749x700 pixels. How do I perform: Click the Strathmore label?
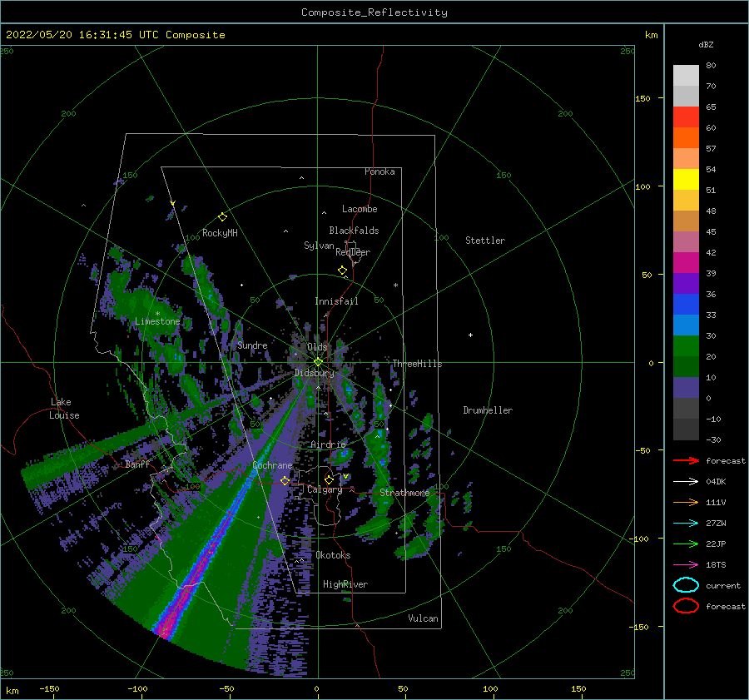point(404,493)
